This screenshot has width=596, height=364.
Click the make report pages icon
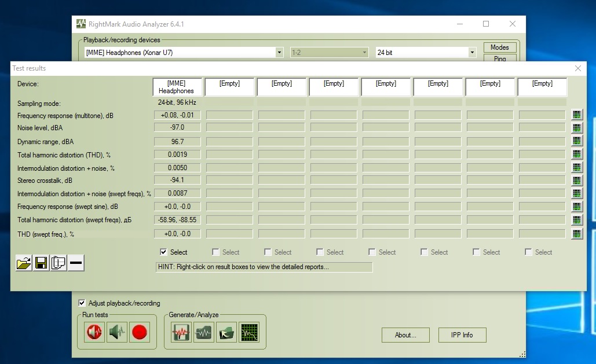point(58,263)
